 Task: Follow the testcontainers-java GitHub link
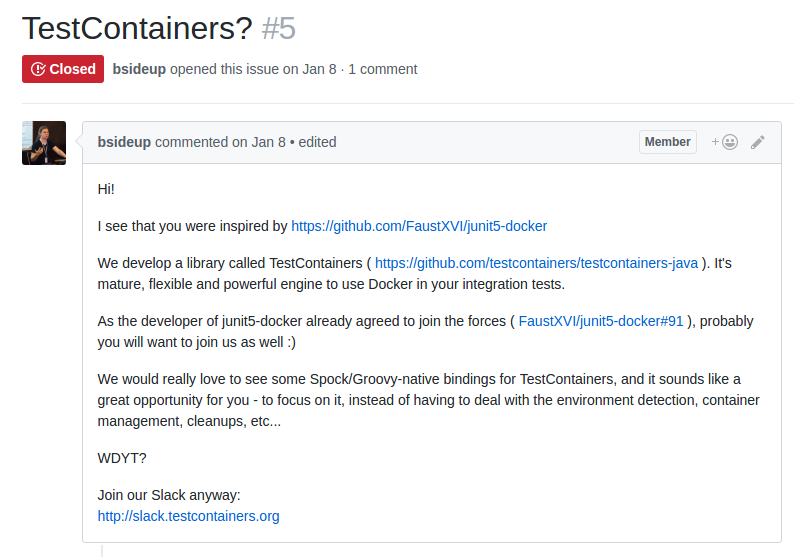click(x=536, y=263)
